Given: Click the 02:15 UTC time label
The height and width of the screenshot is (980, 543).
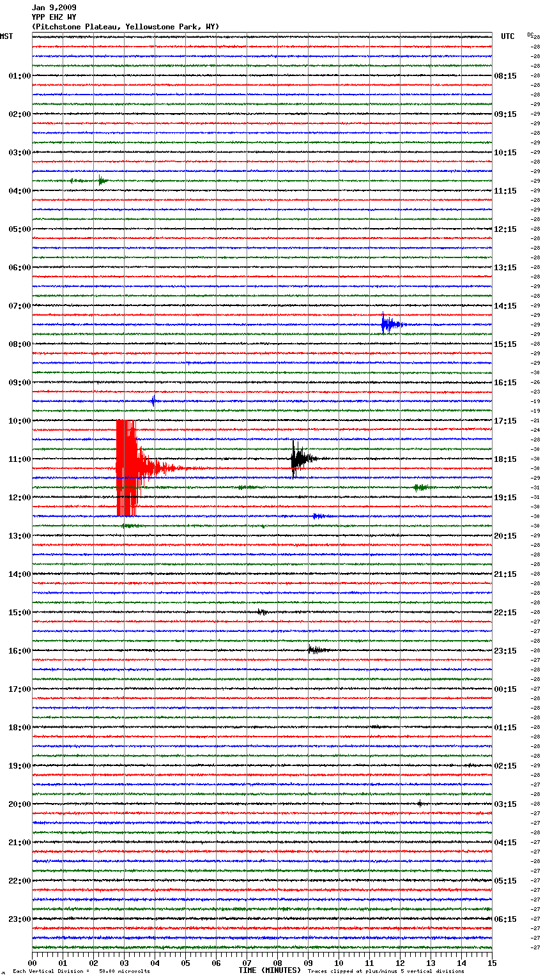Looking at the screenshot, I should coord(505,766).
